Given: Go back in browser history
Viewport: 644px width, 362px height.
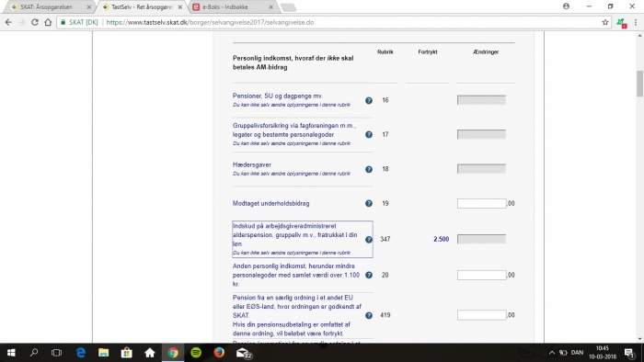Looking at the screenshot, I should [x=8, y=22].
